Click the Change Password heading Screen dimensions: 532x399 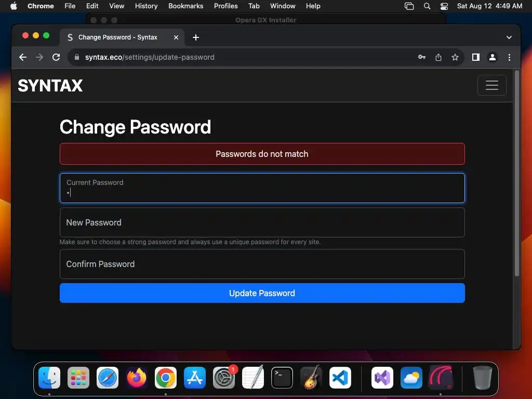(x=136, y=127)
